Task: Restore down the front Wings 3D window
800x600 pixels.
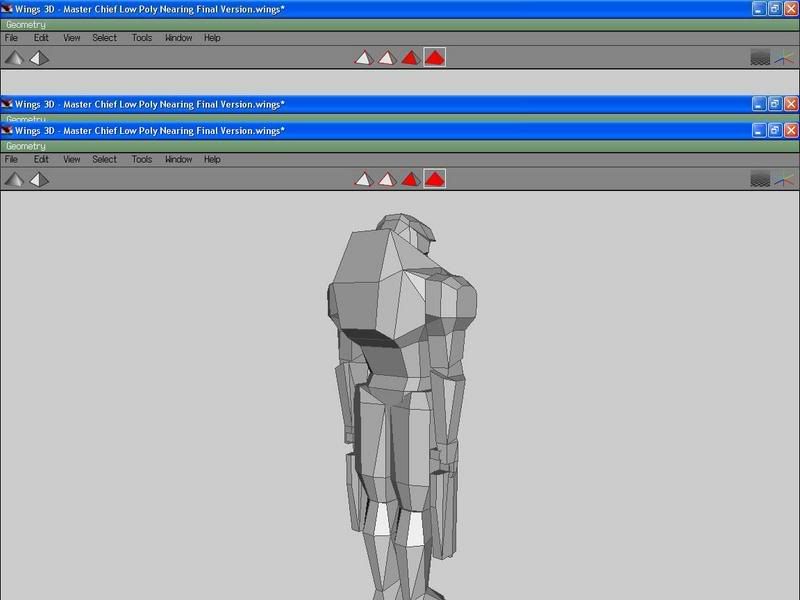Action: [x=774, y=131]
